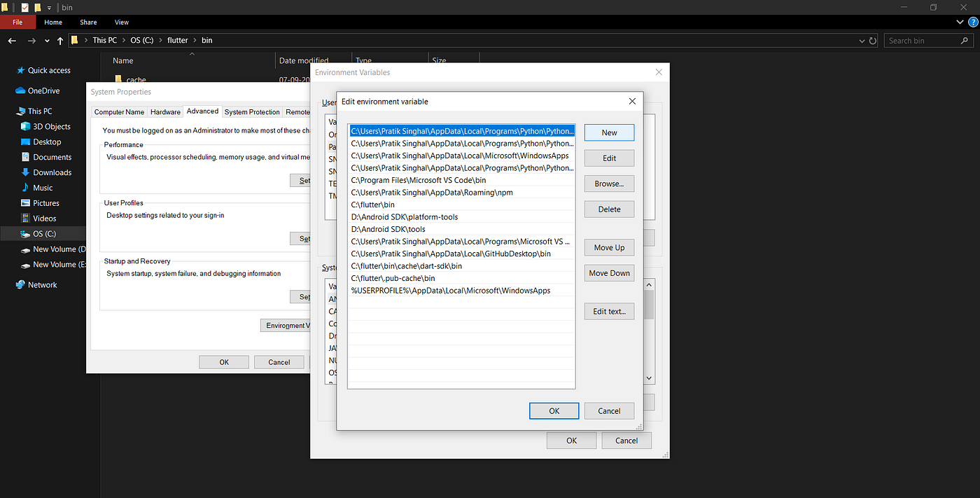Click the scrollbar down arrow in Environment Variables
980x498 pixels.
point(648,378)
